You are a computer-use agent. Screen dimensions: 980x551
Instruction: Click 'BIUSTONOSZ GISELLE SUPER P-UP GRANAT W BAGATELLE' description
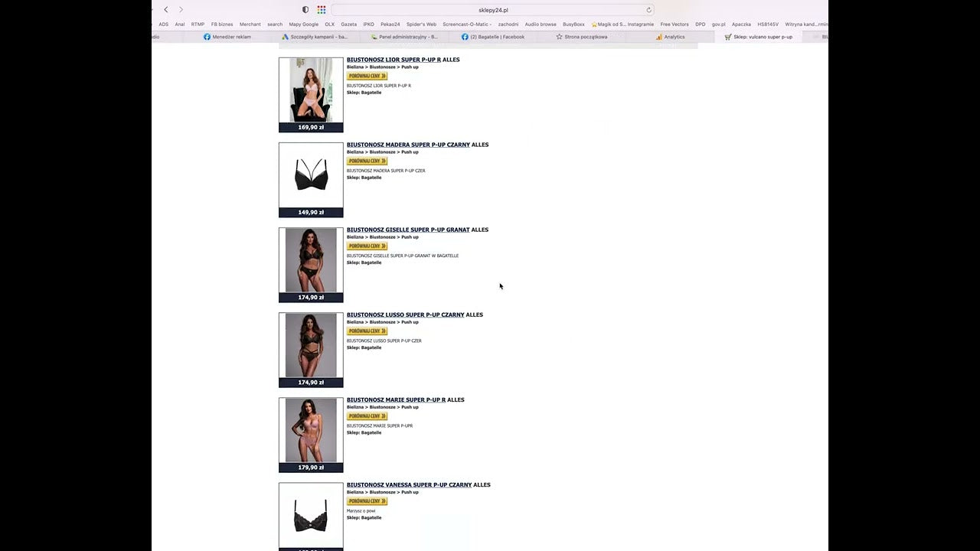pyautogui.click(x=403, y=256)
